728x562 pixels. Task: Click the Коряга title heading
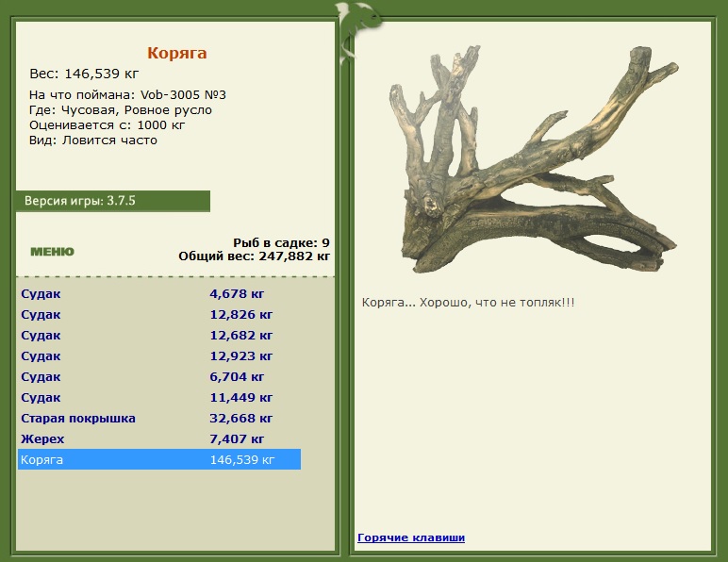[x=177, y=53]
